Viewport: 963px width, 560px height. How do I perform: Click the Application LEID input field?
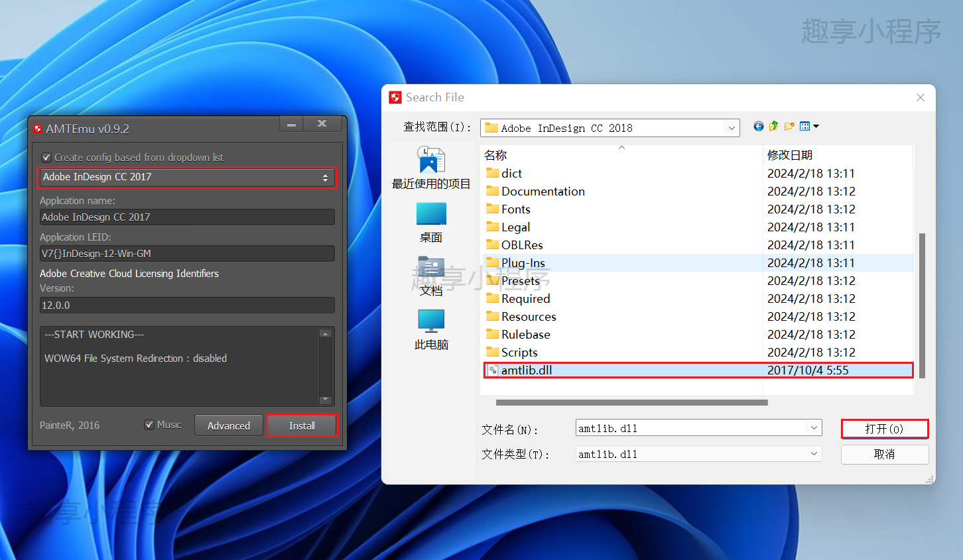[187, 254]
